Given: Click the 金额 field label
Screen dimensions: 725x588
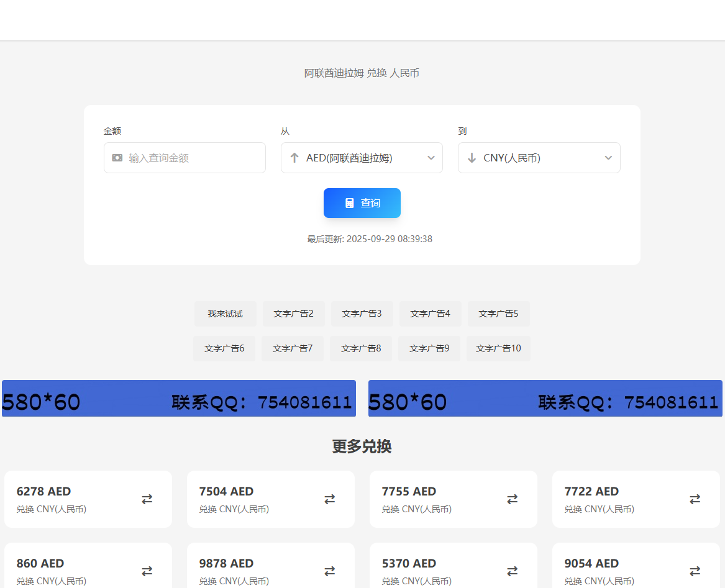Looking at the screenshot, I should pyautogui.click(x=112, y=131).
